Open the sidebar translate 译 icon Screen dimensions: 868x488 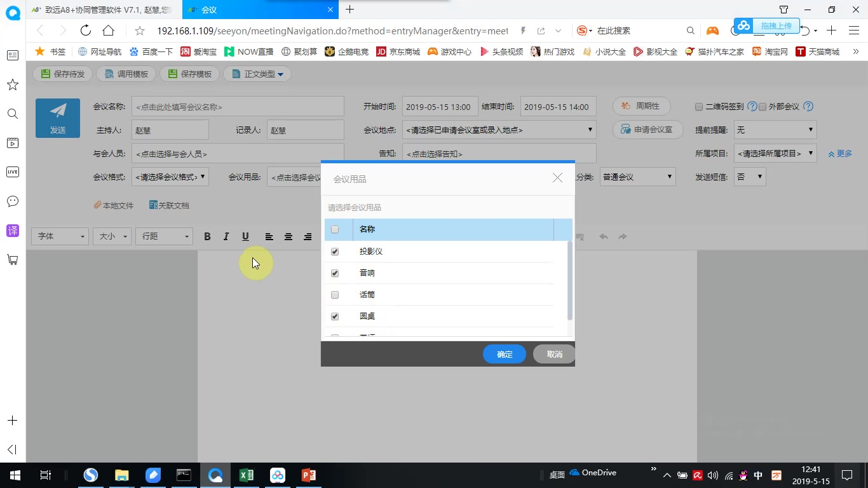(x=12, y=230)
